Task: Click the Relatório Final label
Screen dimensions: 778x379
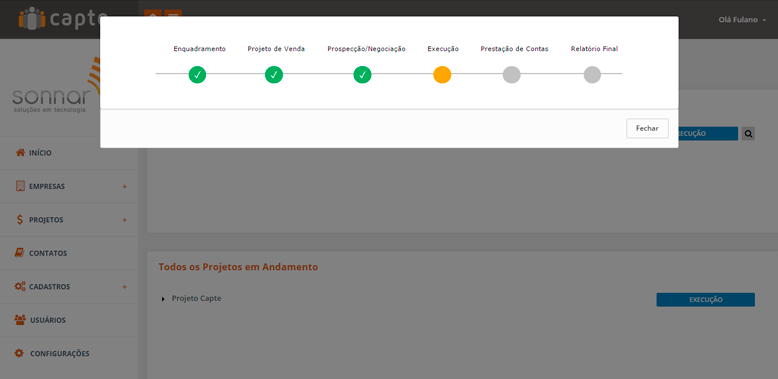Action: pyautogui.click(x=594, y=49)
